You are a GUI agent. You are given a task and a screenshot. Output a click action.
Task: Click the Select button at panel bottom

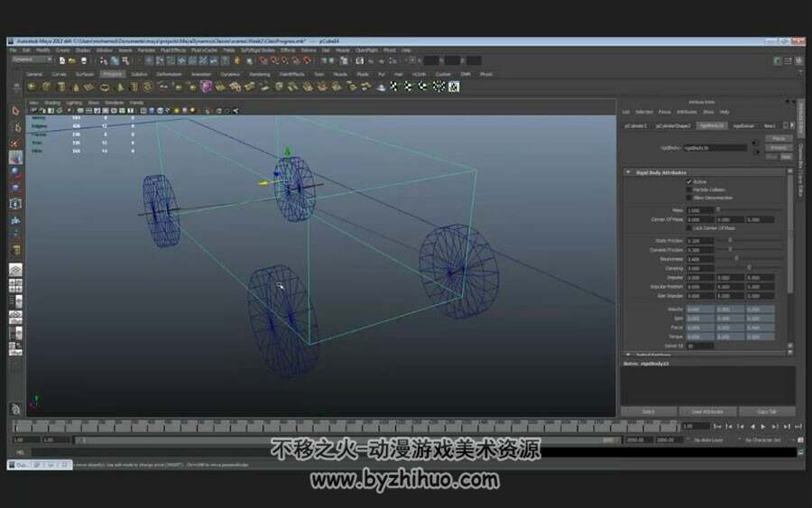tap(649, 411)
